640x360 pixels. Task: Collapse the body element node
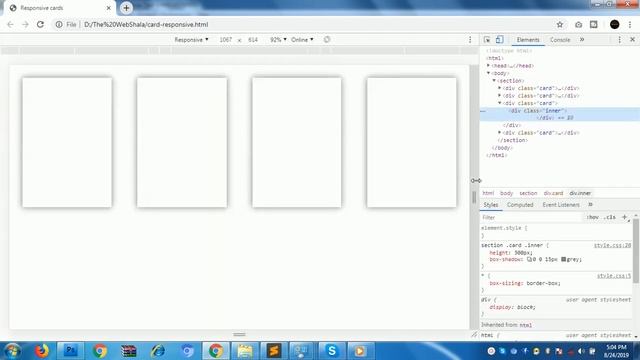(x=488, y=73)
